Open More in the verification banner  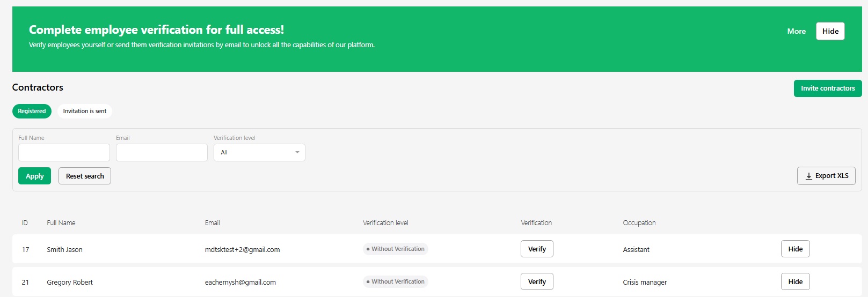(797, 31)
